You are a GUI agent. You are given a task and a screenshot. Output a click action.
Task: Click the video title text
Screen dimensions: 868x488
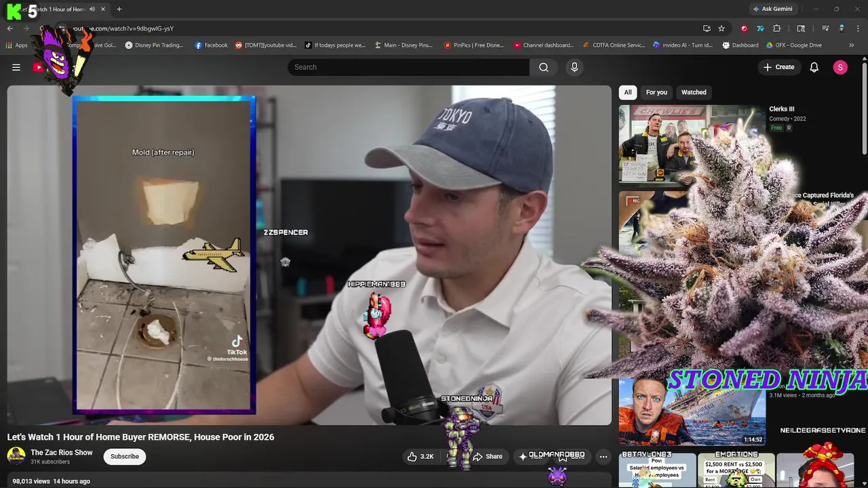(x=141, y=437)
